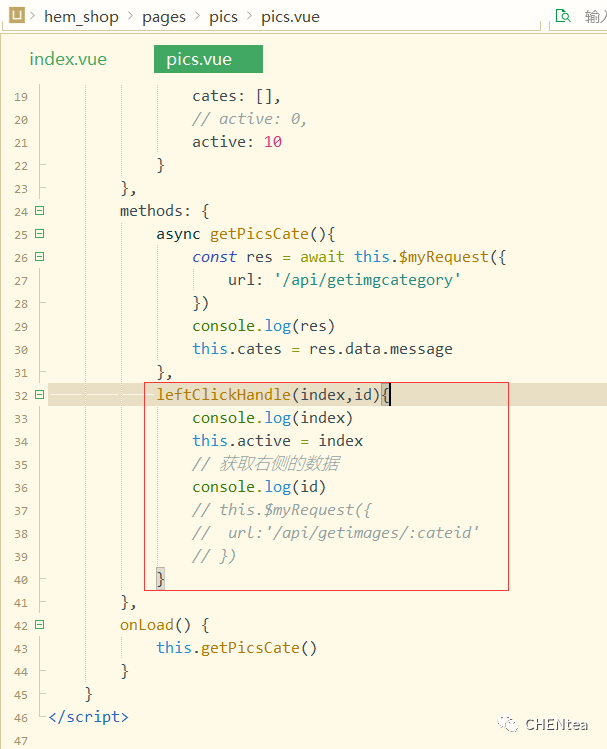
Task: Open the file search icon
Action: point(564,16)
